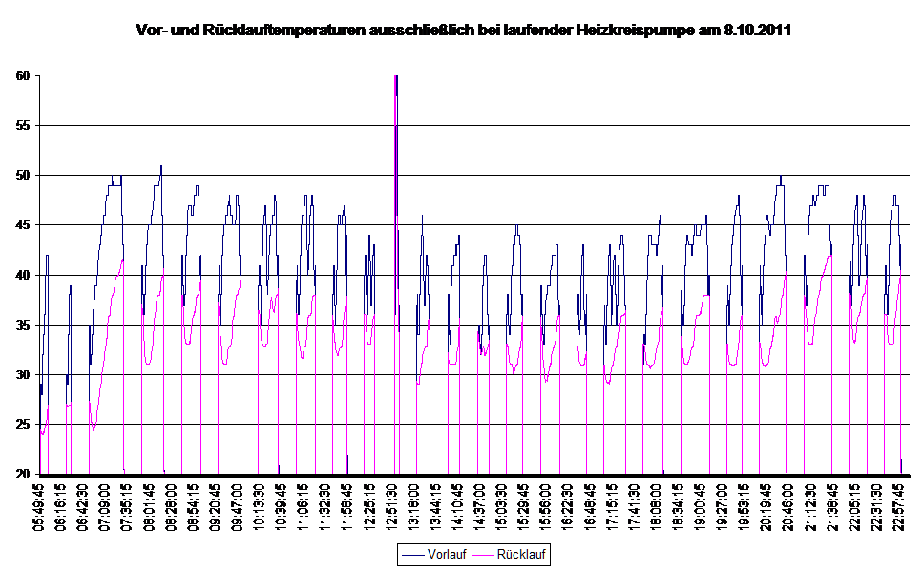The image size is (924, 574).
Task: Click the rightmost x-axis date label
Action: pyautogui.click(x=899, y=506)
